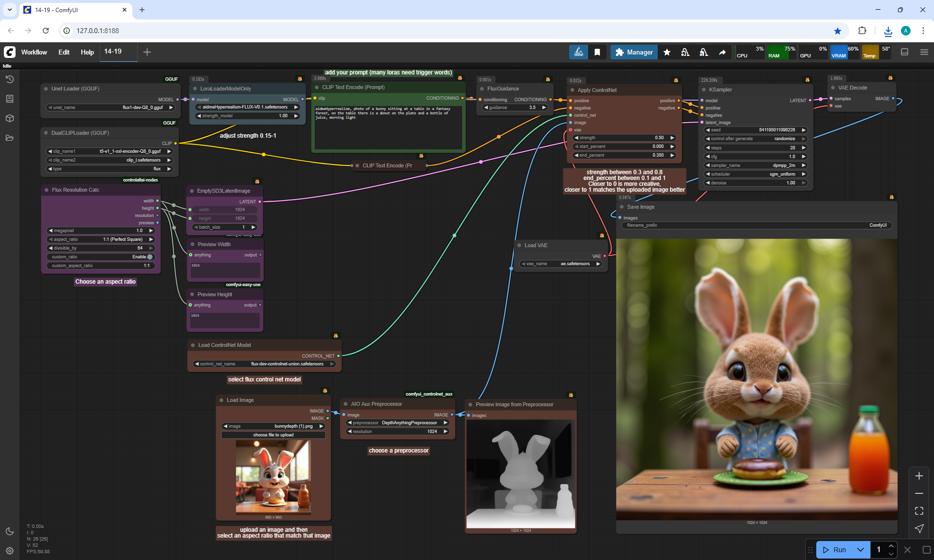Click the ControlNet strength 0.50 slider
This screenshot has height=560, width=934.
624,138
